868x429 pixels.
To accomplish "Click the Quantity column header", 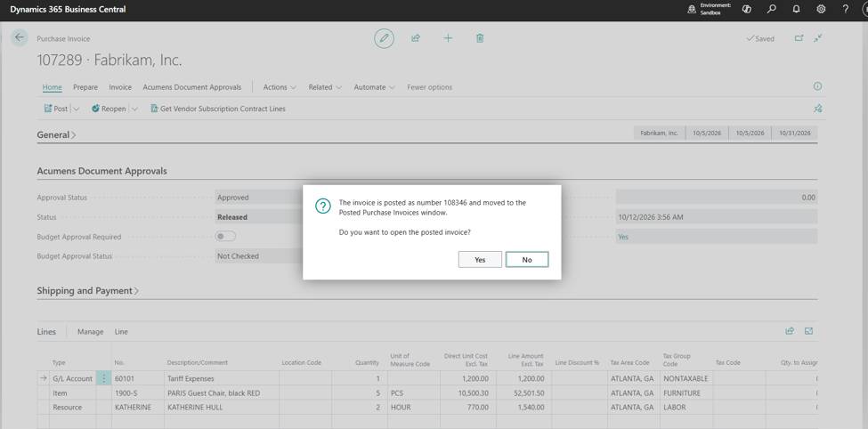I will [x=367, y=362].
